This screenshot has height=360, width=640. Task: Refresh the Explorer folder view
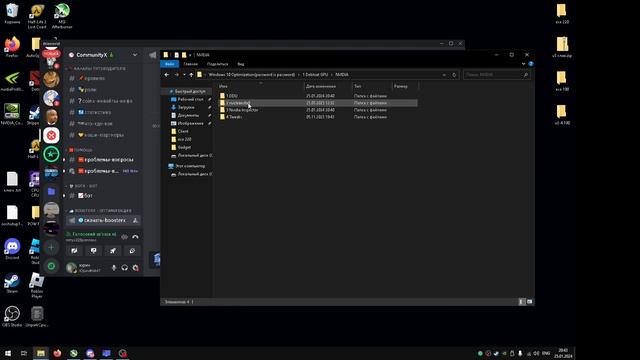(x=454, y=75)
